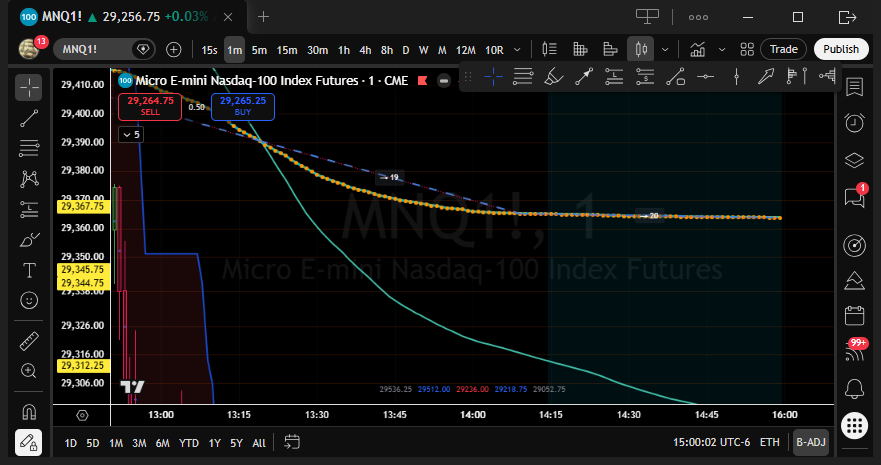Viewport: 881px width, 465px height.
Task: Open the apps grid button
Action: point(854,426)
